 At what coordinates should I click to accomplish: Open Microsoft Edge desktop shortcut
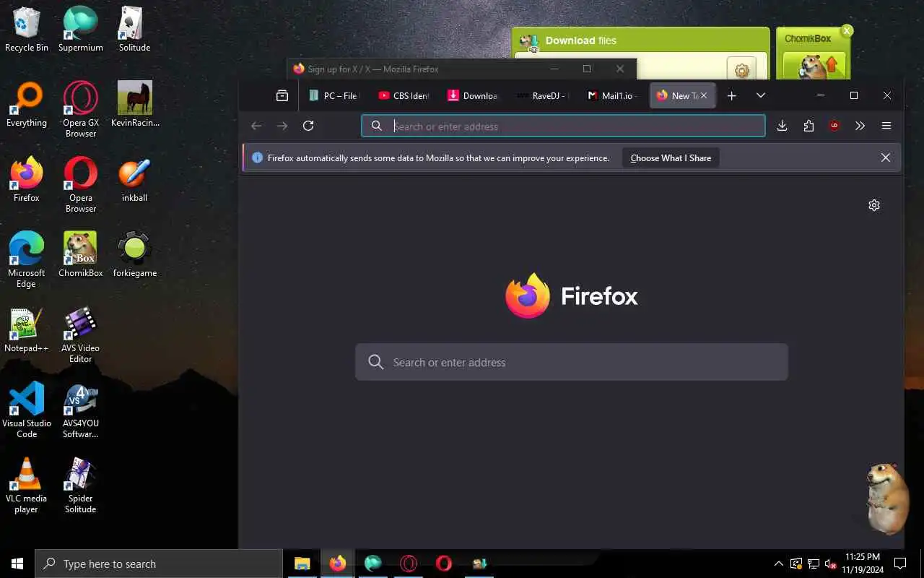(27, 259)
